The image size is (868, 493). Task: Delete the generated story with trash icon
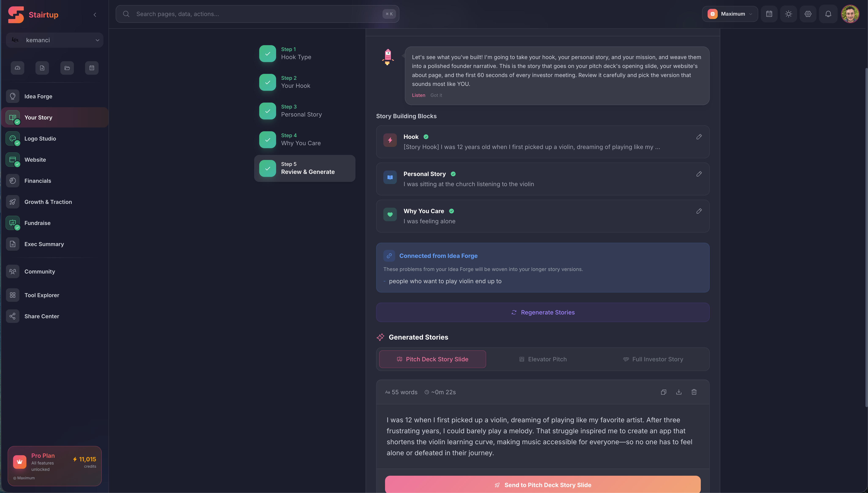coord(694,392)
